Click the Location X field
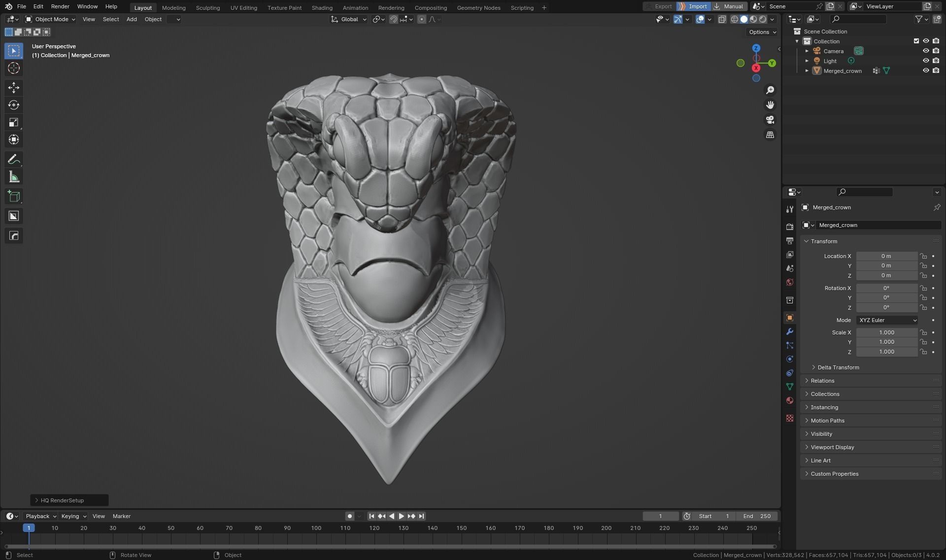946x560 pixels. tap(887, 256)
